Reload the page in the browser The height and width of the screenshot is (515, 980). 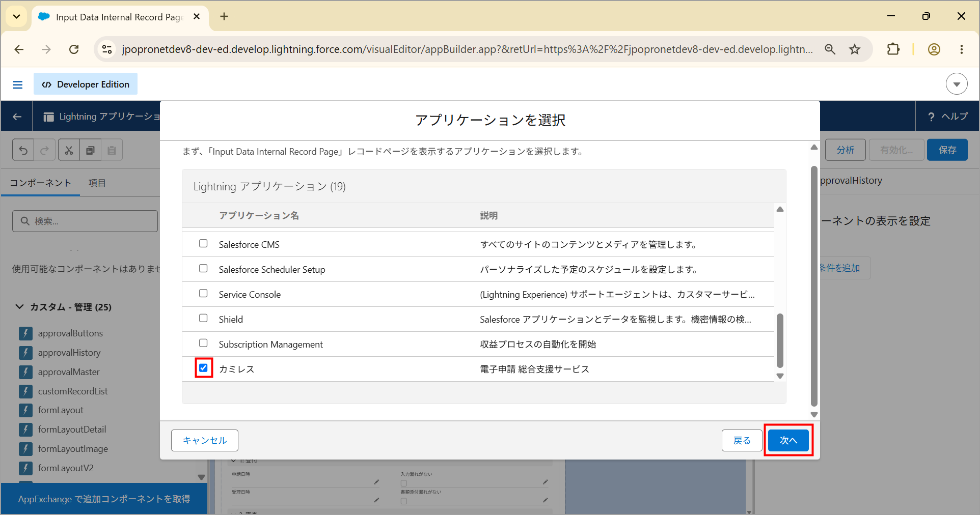[74, 49]
